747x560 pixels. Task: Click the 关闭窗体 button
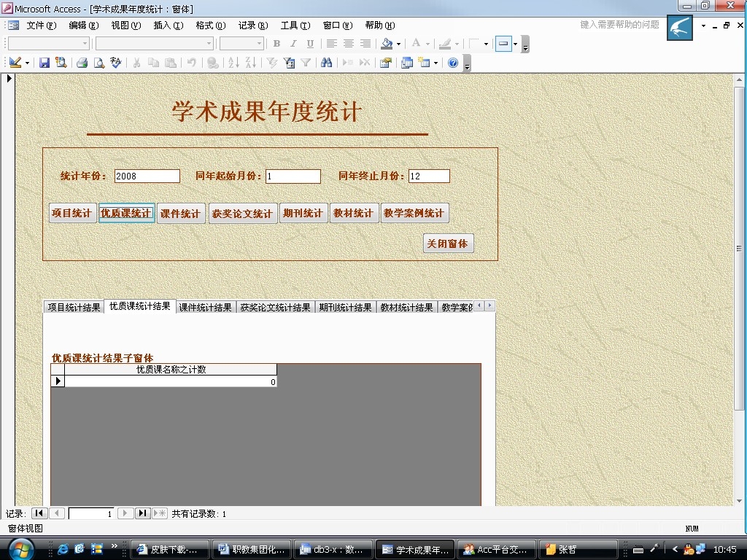point(448,244)
